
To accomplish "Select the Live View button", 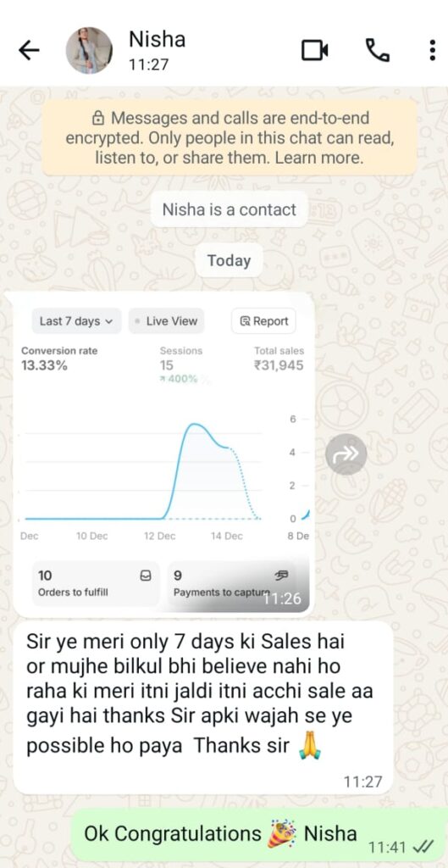I will coord(166,321).
